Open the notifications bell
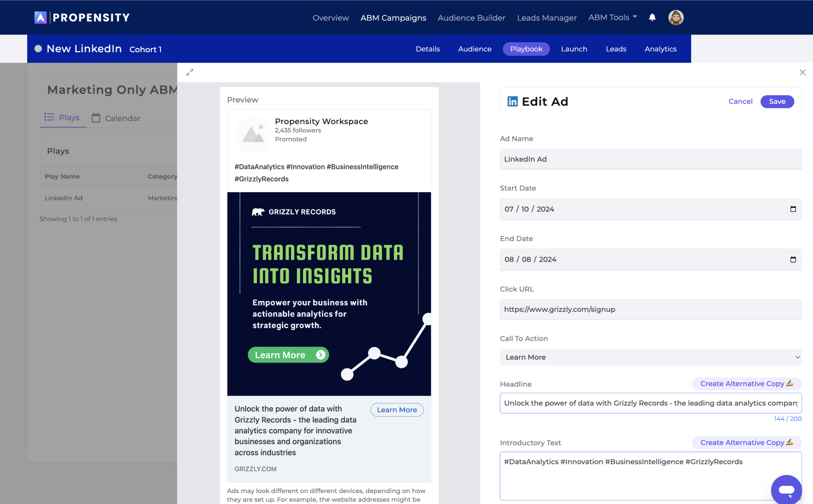 [x=652, y=17]
